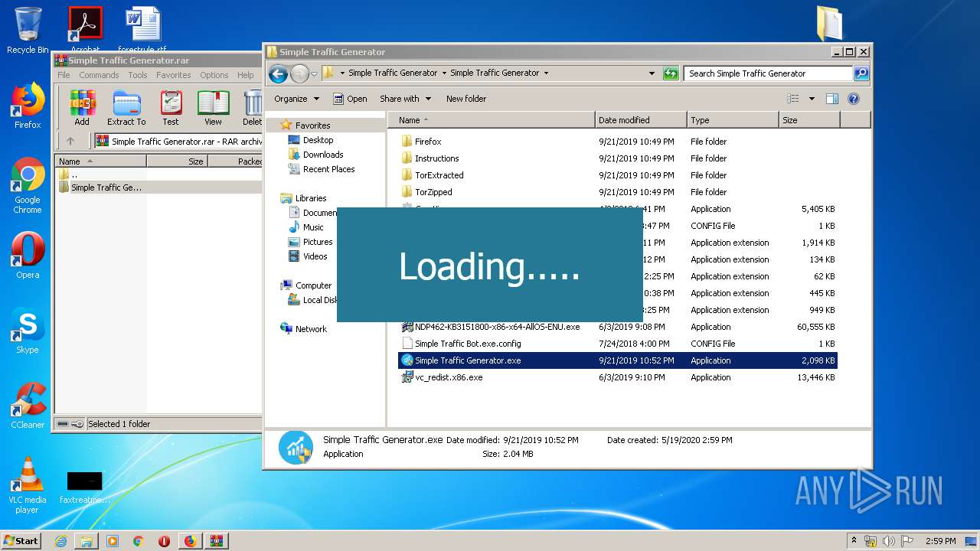Select CCleaner desktop shortcut
This screenshot has height=551, width=980.
pyautogui.click(x=28, y=406)
